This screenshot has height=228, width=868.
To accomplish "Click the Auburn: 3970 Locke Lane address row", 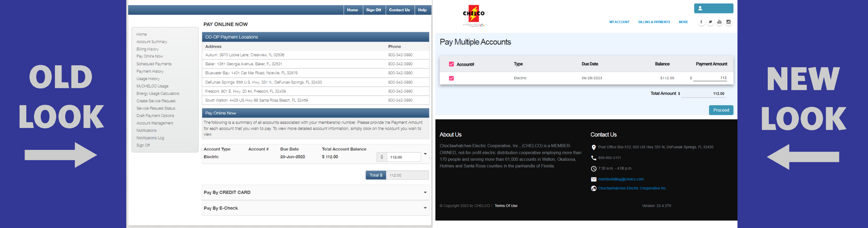I will 315,55.
